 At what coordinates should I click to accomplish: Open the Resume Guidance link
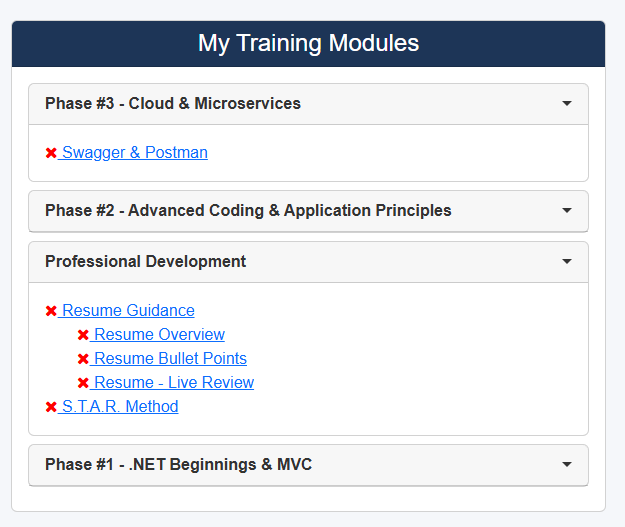click(128, 311)
